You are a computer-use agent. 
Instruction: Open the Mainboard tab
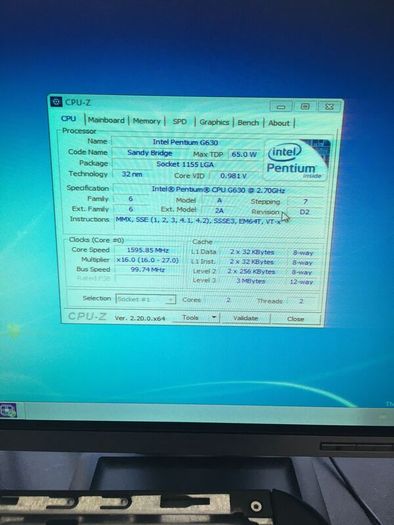pyautogui.click(x=106, y=120)
